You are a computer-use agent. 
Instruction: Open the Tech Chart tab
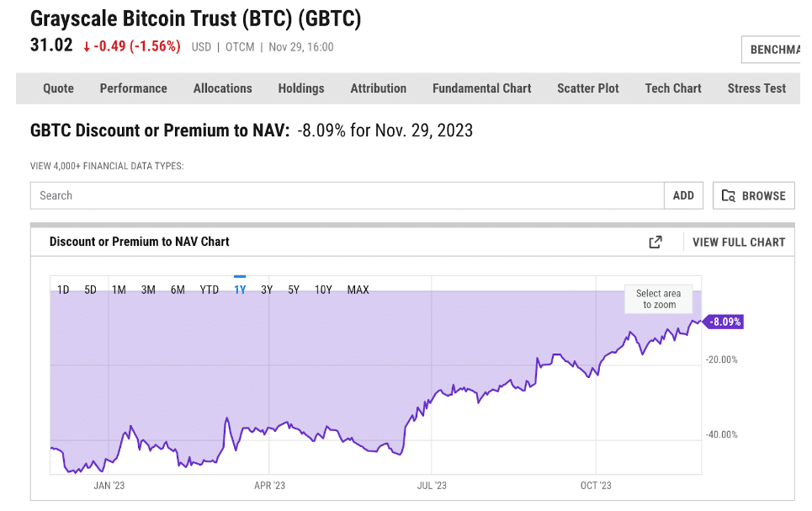tap(672, 88)
